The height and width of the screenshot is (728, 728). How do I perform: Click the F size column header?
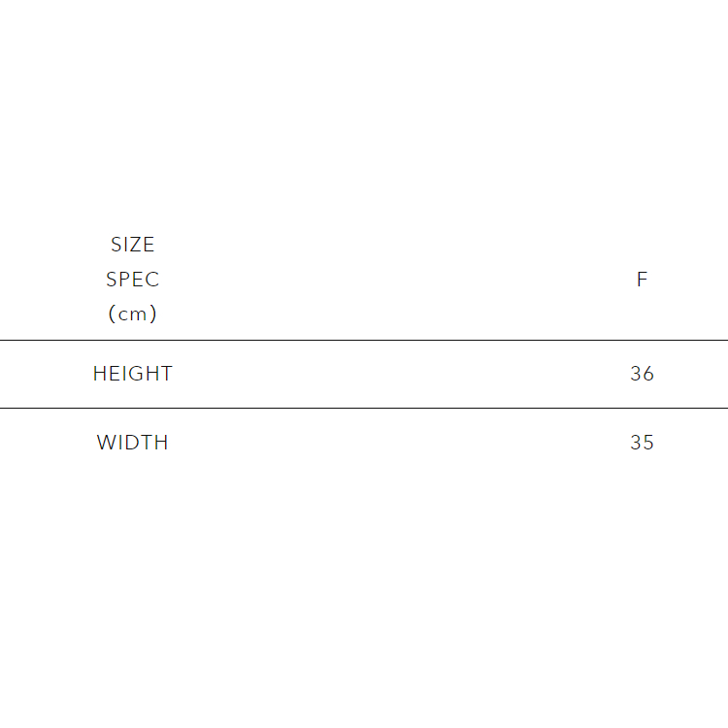tap(642, 280)
